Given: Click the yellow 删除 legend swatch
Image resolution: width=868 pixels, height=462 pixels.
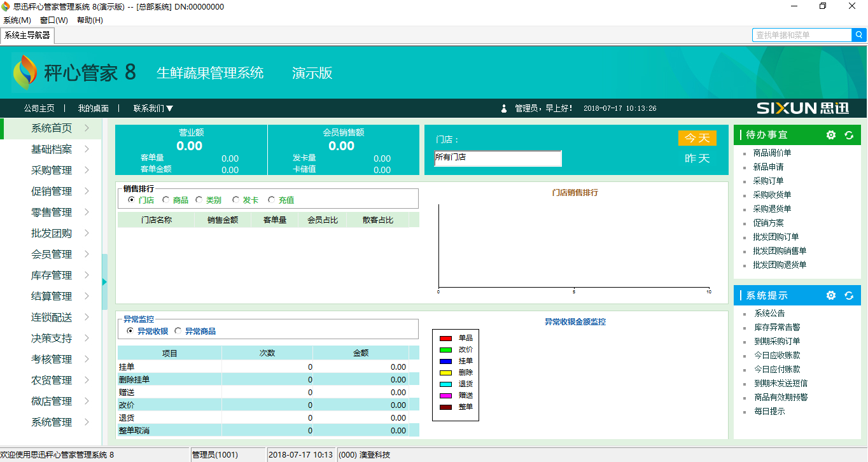Looking at the screenshot, I should [445, 373].
